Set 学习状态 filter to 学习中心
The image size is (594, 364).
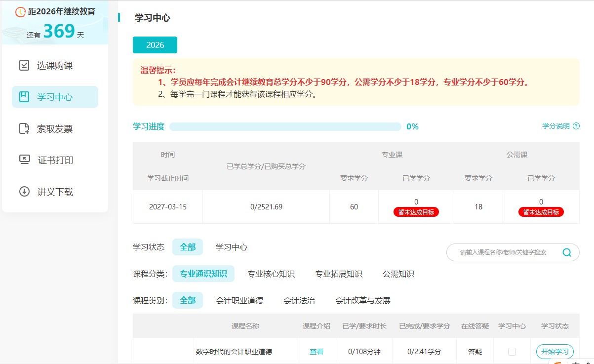pos(232,247)
